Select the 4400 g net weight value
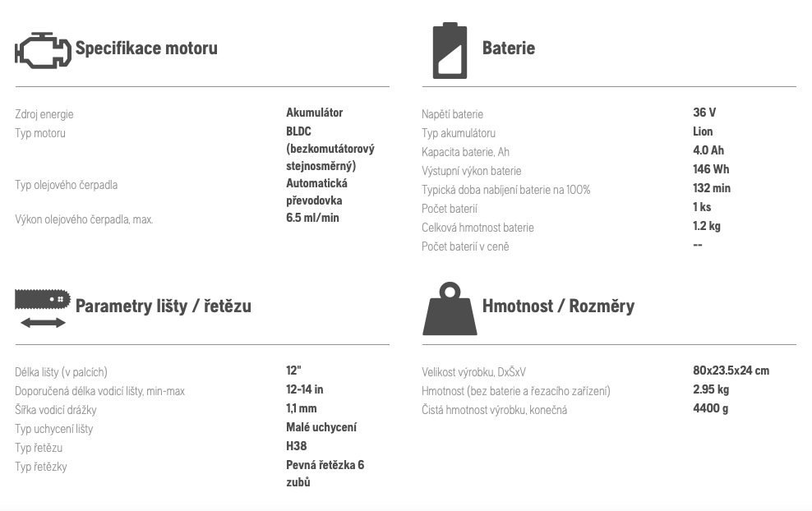This screenshot has height=511, width=812. [710, 408]
